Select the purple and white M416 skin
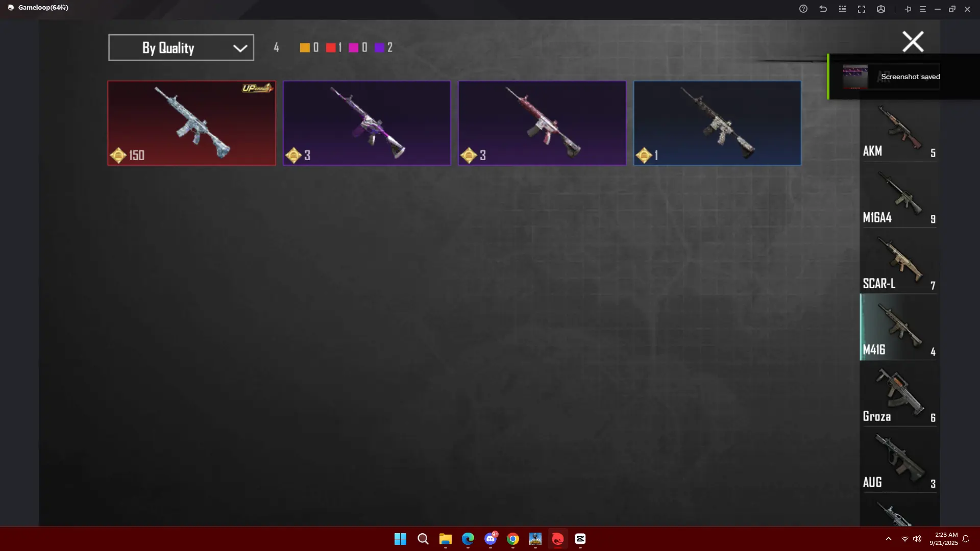The image size is (980, 551). pos(366,123)
